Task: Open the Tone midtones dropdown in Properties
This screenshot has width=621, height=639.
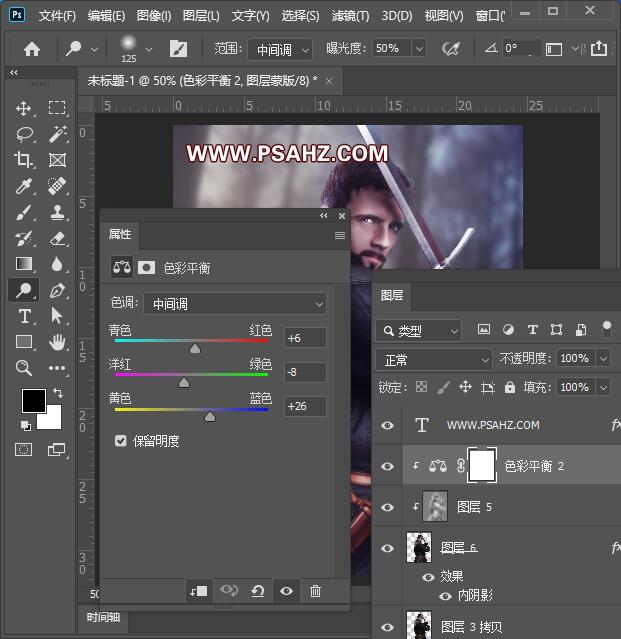Action: click(x=235, y=304)
